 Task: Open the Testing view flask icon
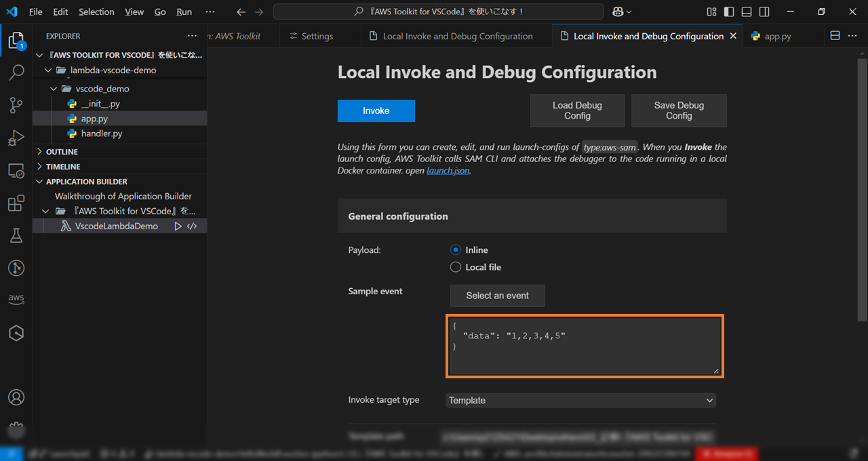16,235
